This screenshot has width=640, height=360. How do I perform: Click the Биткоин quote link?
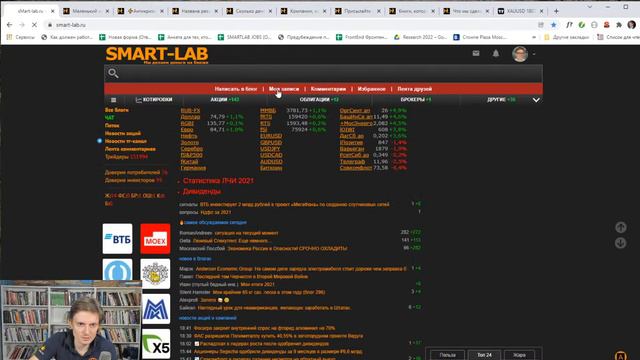coord(271,168)
